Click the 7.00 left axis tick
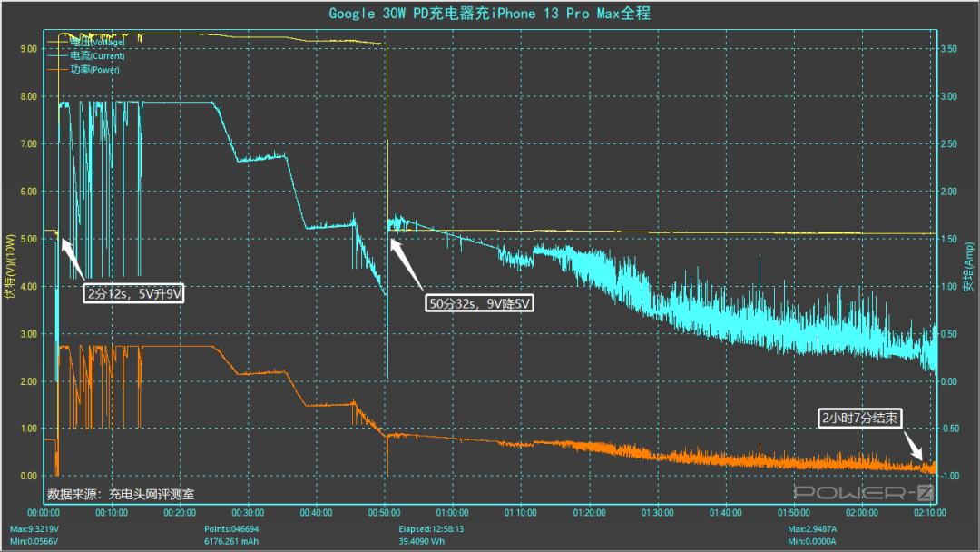This screenshot has height=552, width=980. (x=29, y=144)
